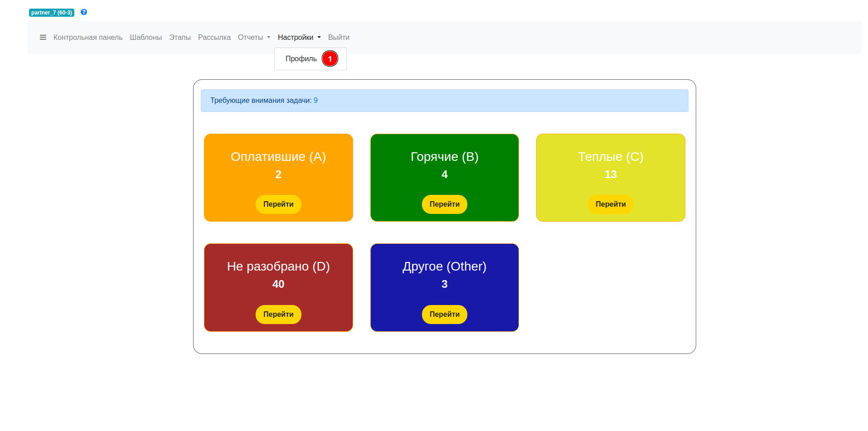Go to the Шаблоны menu item
Image resolution: width=868 pixels, height=431 pixels.
tap(145, 38)
